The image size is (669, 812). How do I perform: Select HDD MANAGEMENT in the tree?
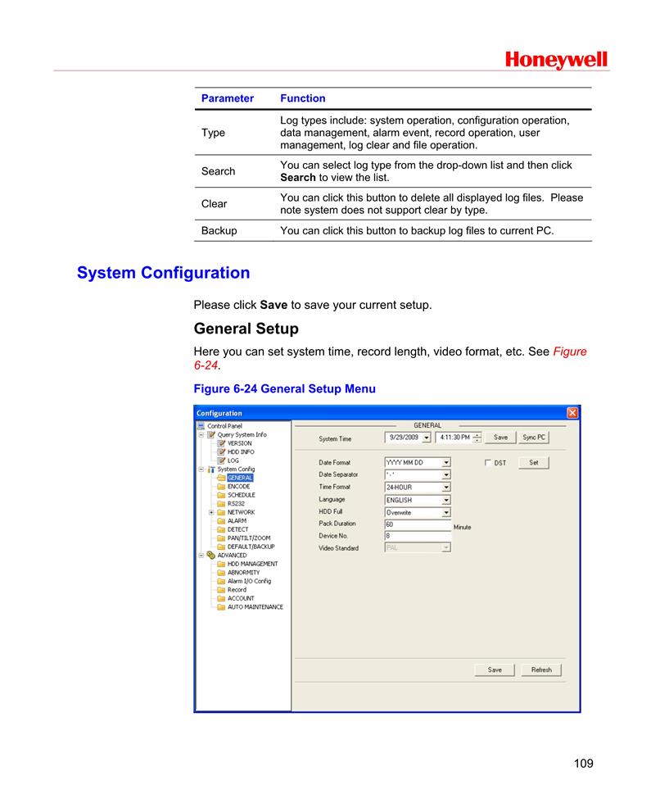(x=252, y=564)
